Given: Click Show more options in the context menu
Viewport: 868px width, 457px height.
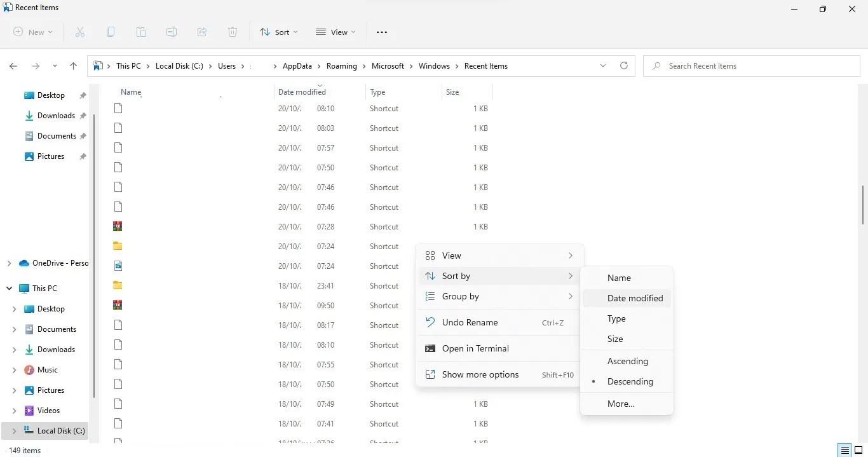Looking at the screenshot, I should (480, 374).
